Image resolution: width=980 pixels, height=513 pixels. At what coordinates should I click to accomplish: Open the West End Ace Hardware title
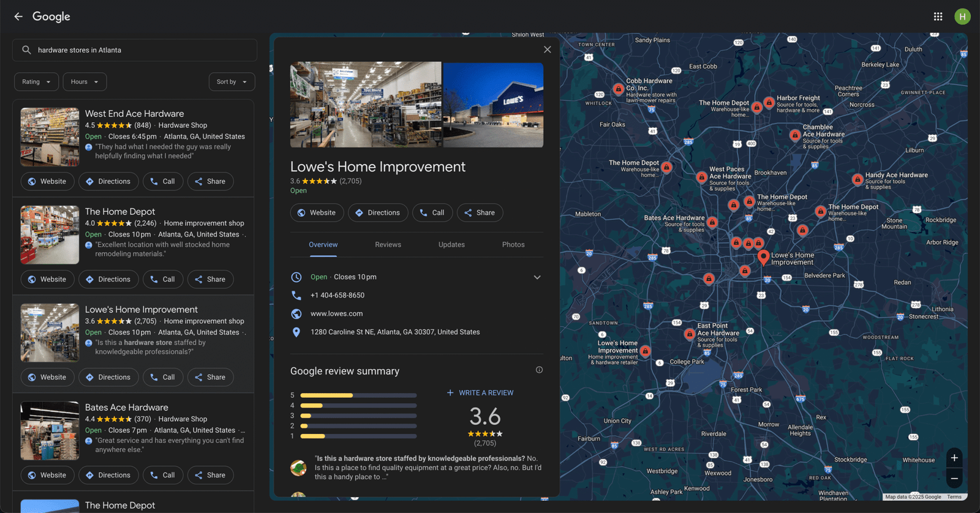[x=134, y=114]
